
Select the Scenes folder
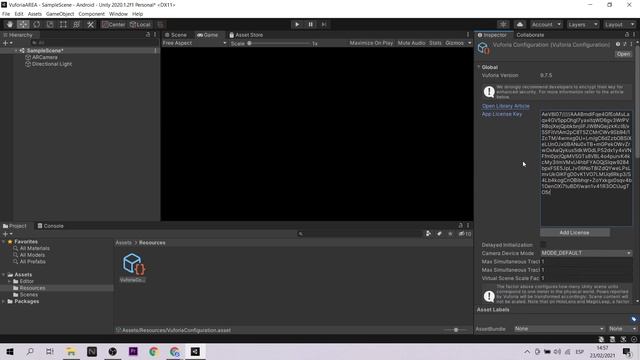coord(29,295)
